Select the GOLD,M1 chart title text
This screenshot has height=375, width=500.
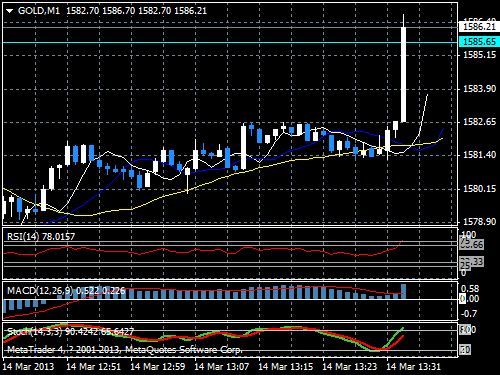coord(39,11)
